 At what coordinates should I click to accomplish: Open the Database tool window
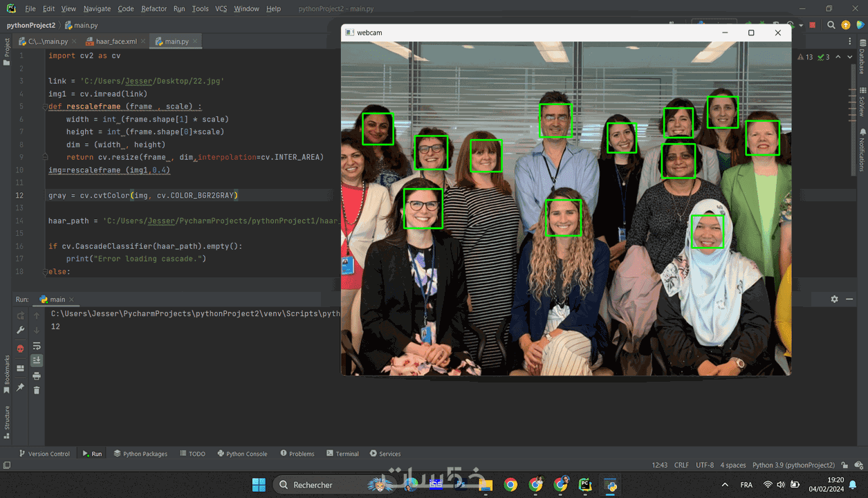coord(862,57)
